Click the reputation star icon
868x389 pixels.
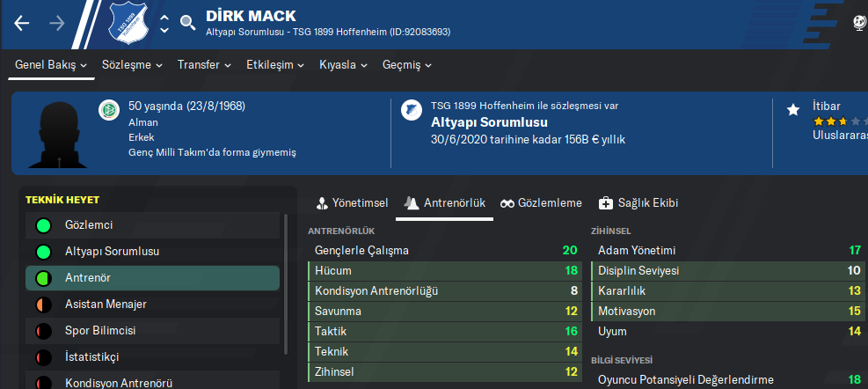coord(793,109)
